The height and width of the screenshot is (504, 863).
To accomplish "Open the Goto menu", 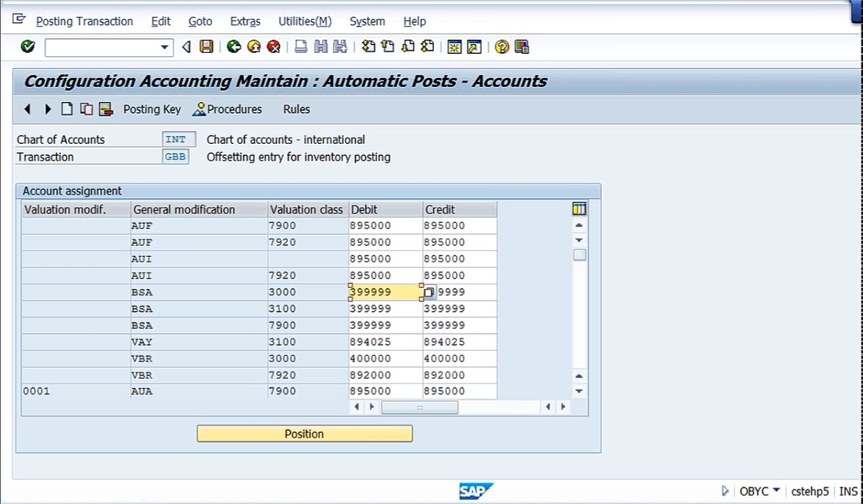I will (200, 21).
